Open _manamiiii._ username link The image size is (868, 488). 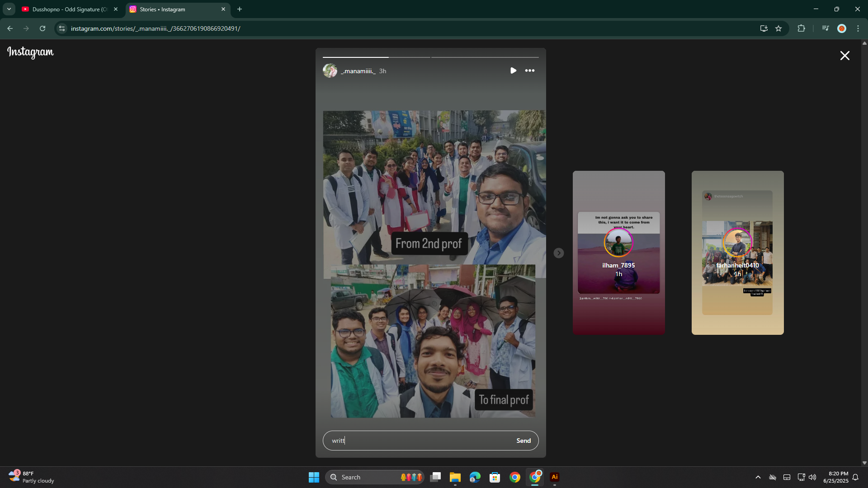click(358, 71)
